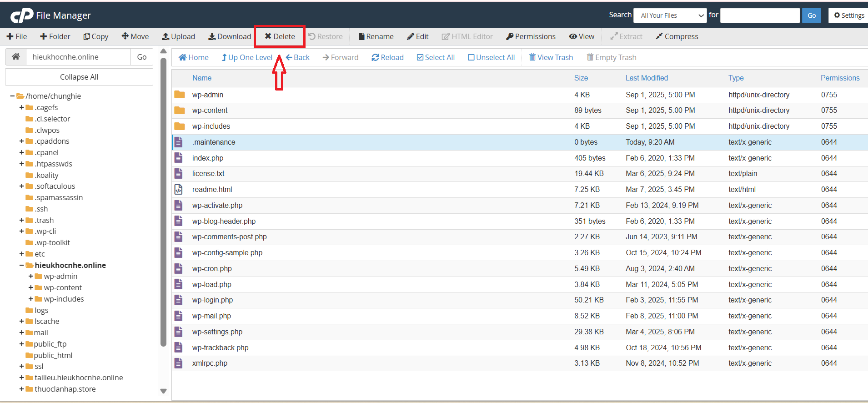Image resolution: width=868 pixels, height=403 pixels.
Task: Click the Go button next to search
Action: (811, 15)
